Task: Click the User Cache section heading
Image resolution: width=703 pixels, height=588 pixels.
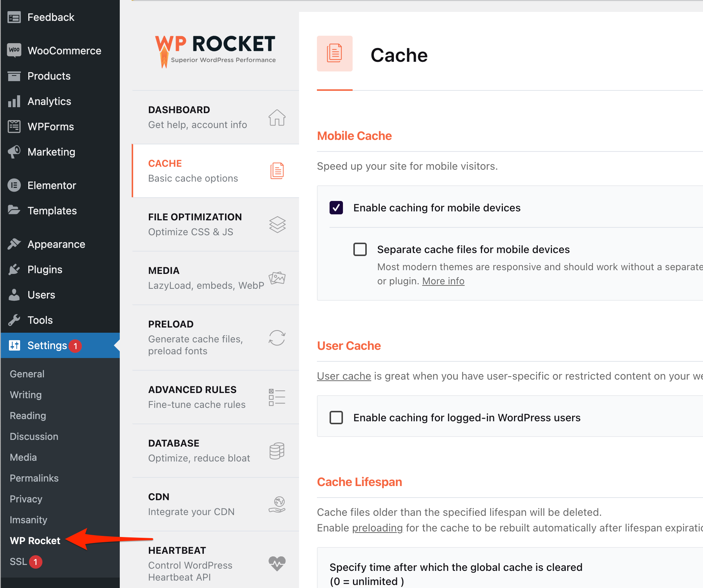Action: [349, 346]
